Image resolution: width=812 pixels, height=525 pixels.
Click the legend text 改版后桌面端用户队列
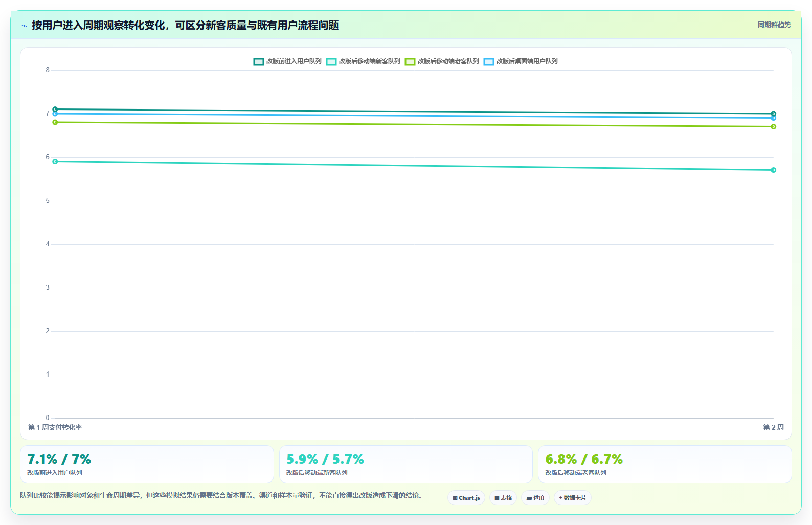pos(527,61)
